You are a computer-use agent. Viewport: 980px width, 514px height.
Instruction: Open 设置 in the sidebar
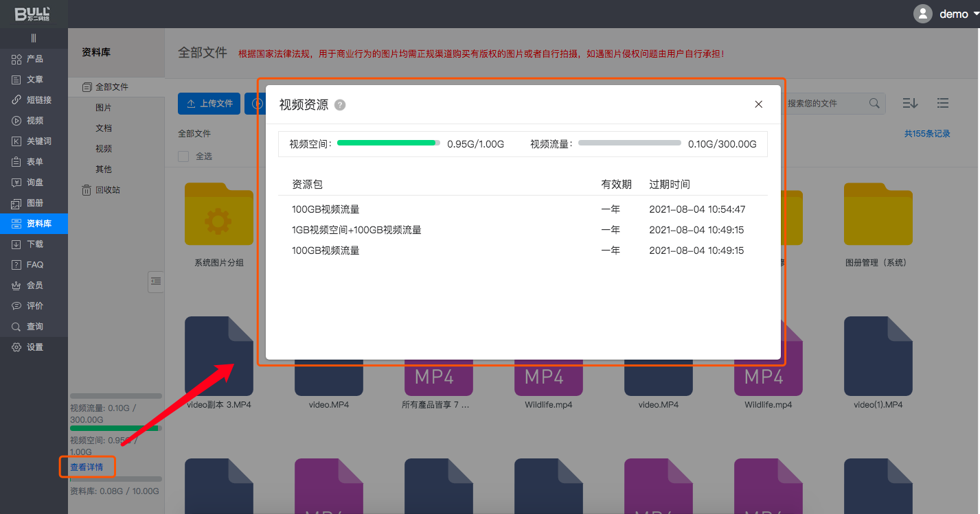(34, 347)
